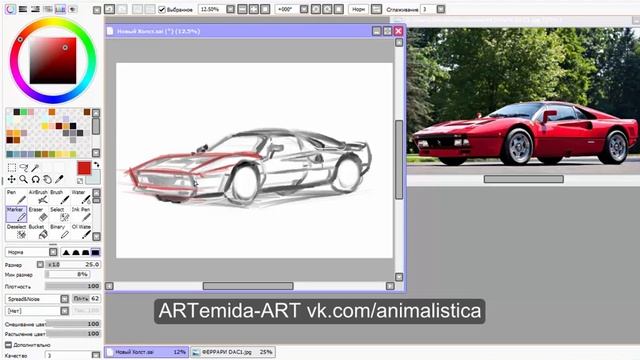Select the Eraser tool
The width and height of the screenshot is (640, 360).
pos(38,214)
